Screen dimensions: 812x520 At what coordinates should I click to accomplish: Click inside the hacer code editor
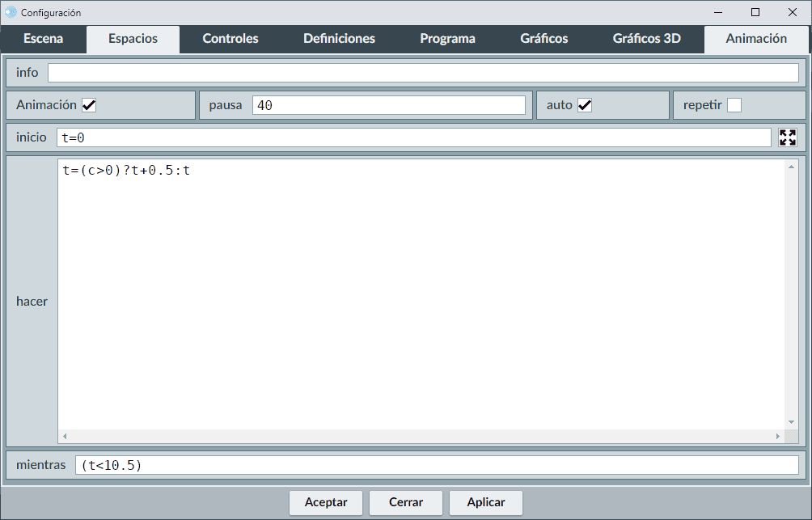coord(421,299)
